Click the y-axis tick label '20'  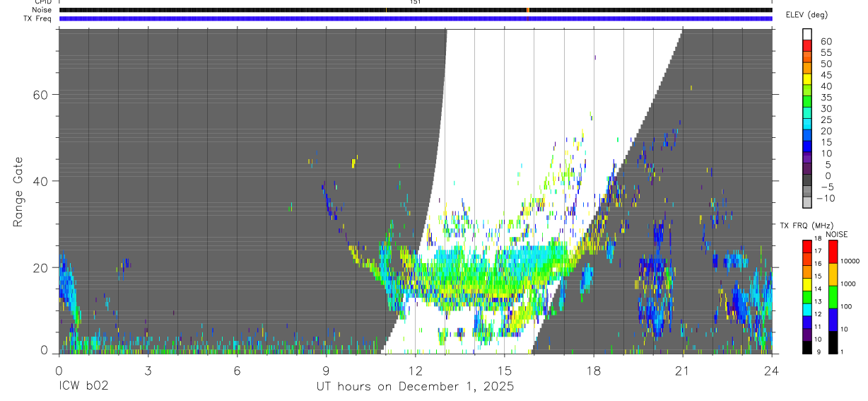tap(40, 267)
